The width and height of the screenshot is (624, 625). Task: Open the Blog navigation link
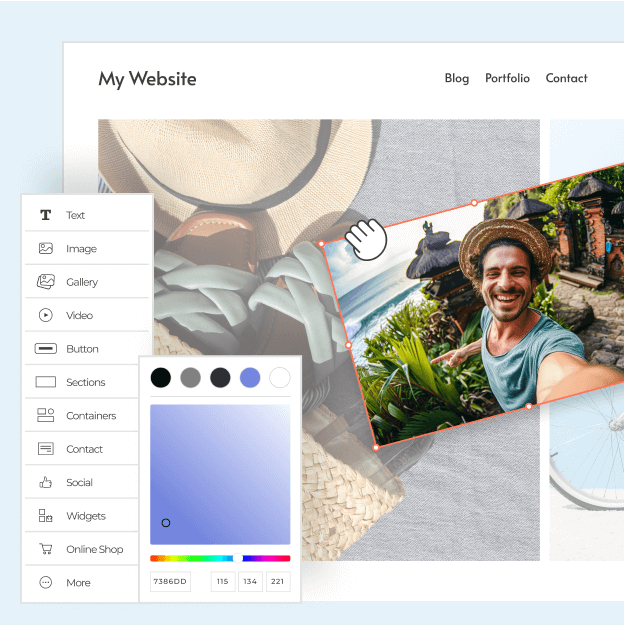point(457,78)
